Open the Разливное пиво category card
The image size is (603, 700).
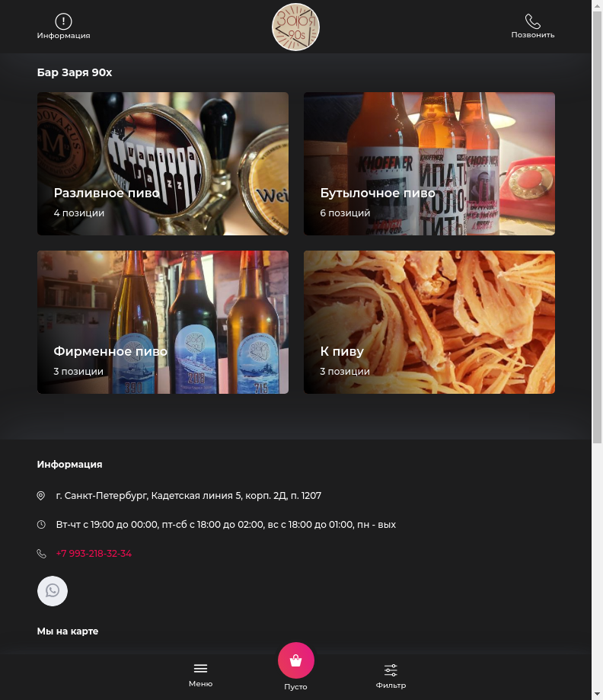163,164
